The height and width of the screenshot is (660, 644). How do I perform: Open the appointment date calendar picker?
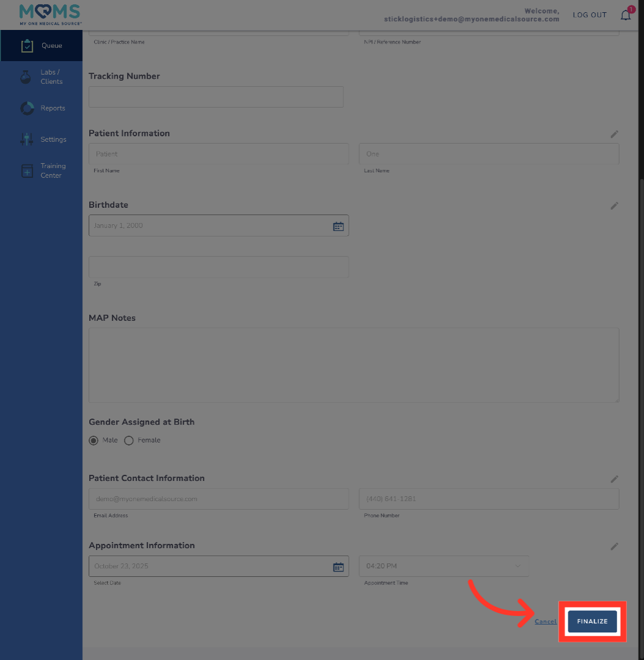point(338,567)
